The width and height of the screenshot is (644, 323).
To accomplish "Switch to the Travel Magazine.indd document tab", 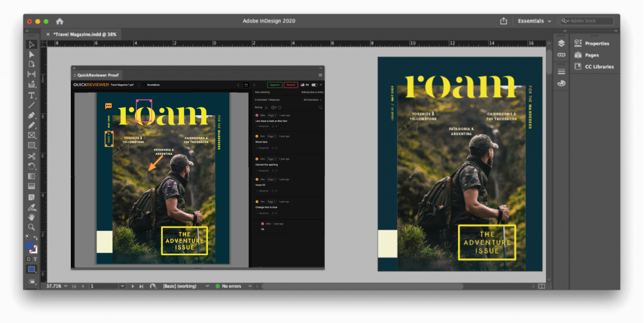I will click(x=85, y=34).
